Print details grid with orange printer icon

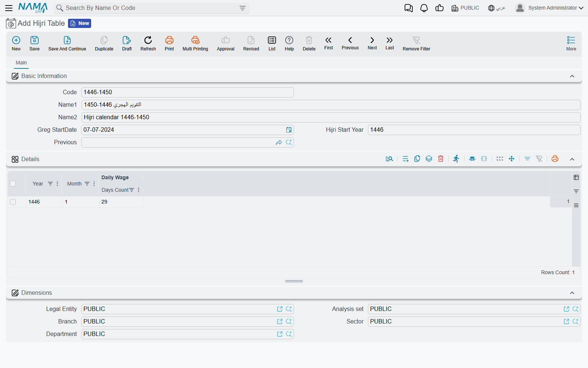click(x=555, y=159)
